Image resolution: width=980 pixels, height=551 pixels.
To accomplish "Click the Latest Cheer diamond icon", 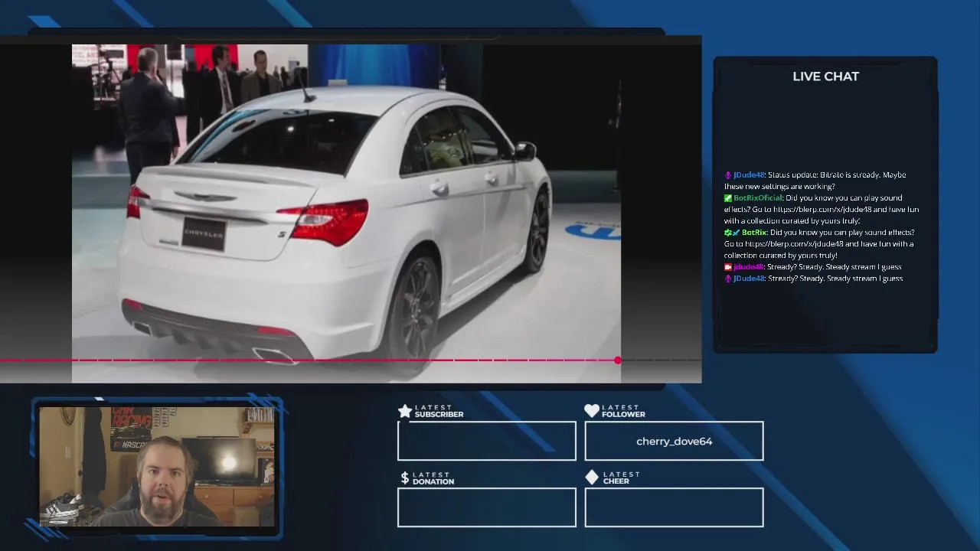I will (x=592, y=478).
